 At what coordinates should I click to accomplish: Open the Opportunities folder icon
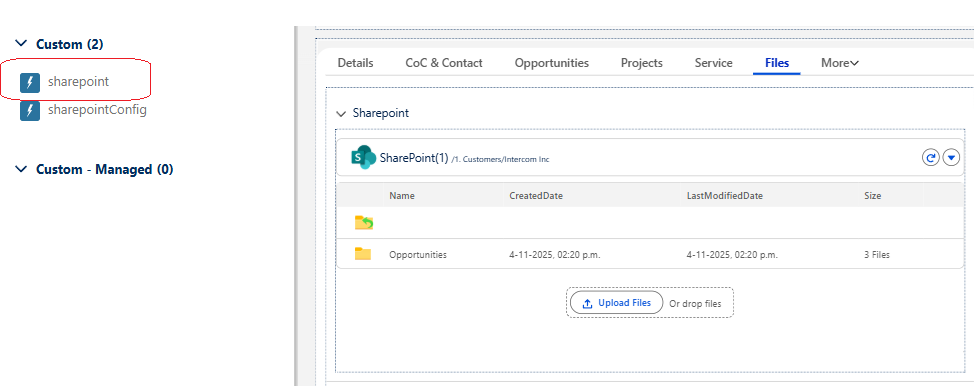pyautogui.click(x=363, y=254)
